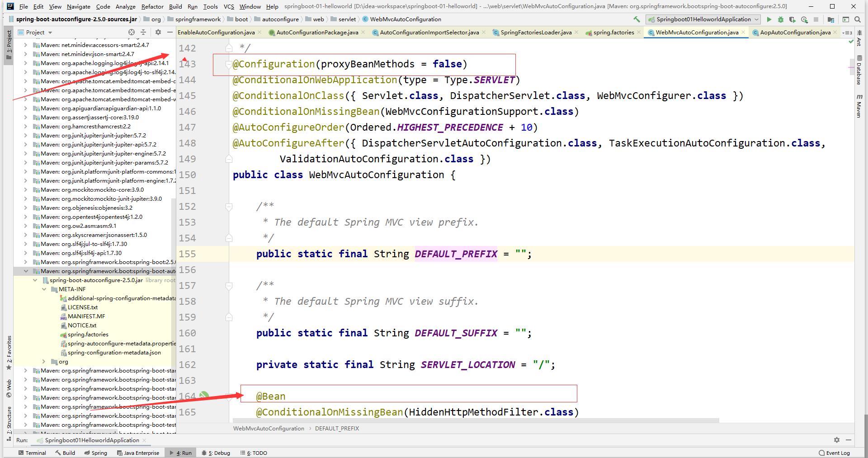The height and width of the screenshot is (458, 868).
Task: Expand the org package under autoconfigure jar
Action: pos(44,361)
